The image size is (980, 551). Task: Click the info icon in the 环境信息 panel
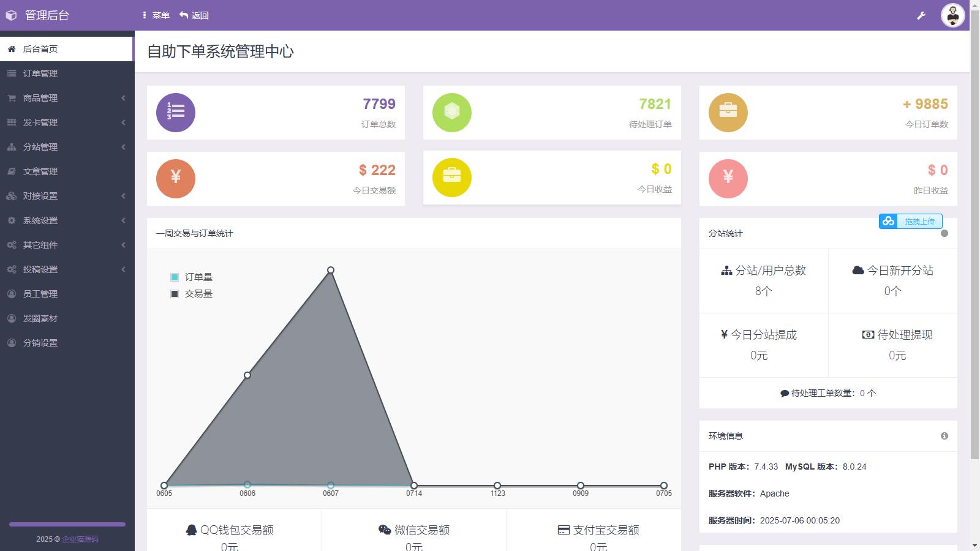944,436
